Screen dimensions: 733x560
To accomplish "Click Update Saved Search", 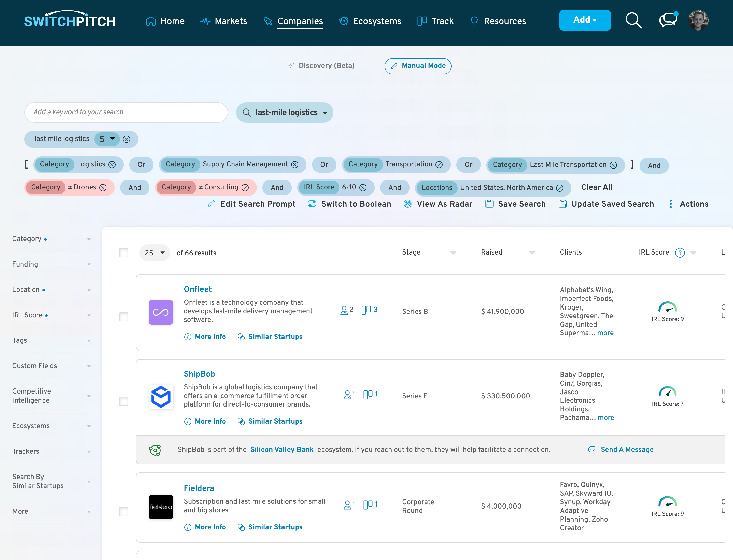I will [x=606, y=204].
